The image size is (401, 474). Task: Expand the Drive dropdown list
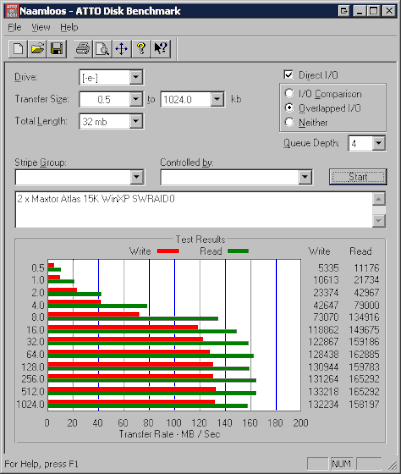[136, 77]
